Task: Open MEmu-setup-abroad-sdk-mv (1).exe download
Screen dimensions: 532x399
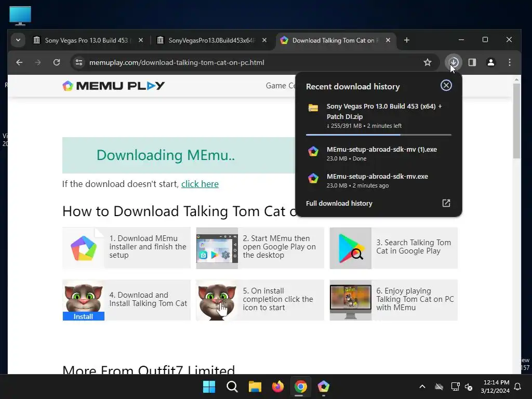Action: click(x=379, y=153)
